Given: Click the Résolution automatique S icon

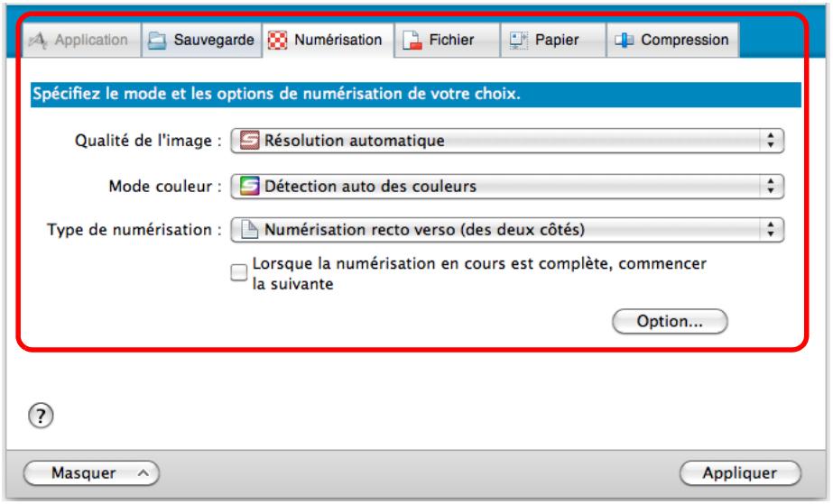Looking at the screenshot, I should coord(250,141).
